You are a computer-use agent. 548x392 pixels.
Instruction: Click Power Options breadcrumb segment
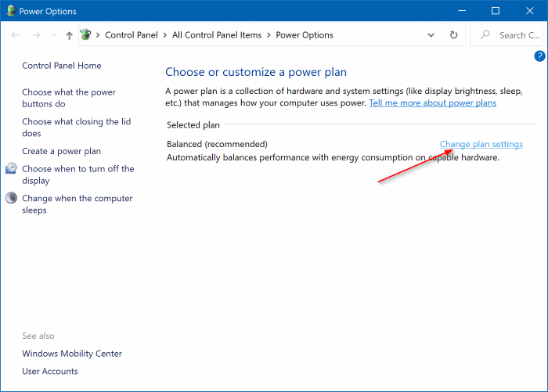(x=305, y=35)
